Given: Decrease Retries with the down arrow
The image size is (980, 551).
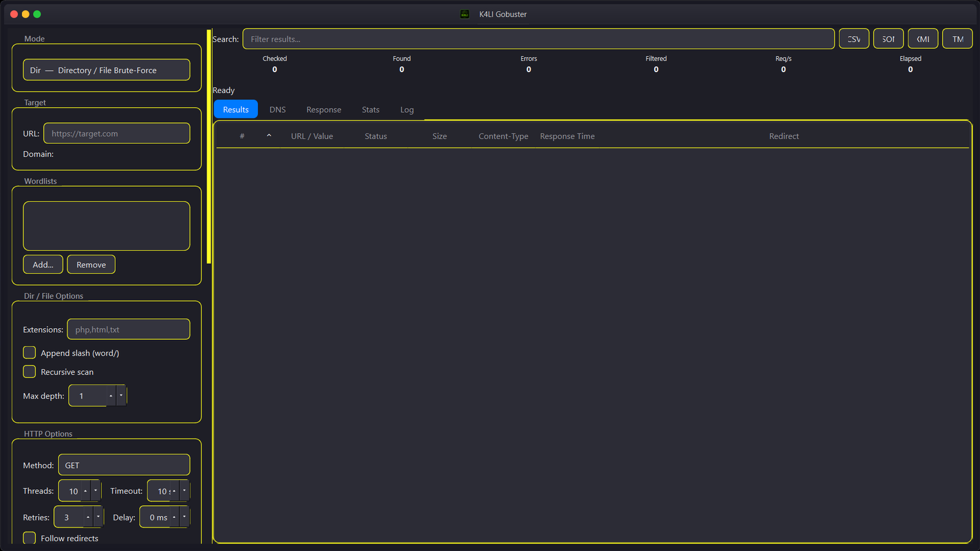Looking at the screenshot, I should tap(98, 517).
